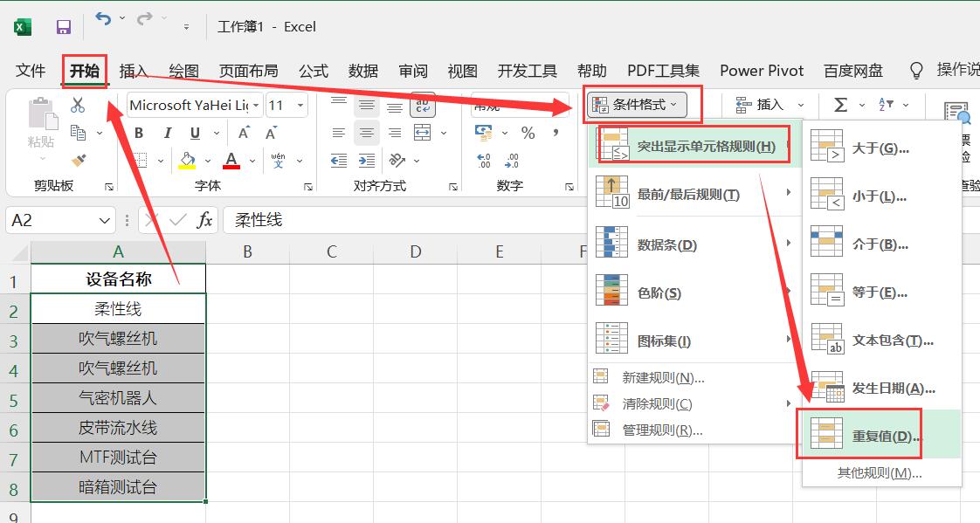
Task: Select column A by its header
Action: (118, 251)
